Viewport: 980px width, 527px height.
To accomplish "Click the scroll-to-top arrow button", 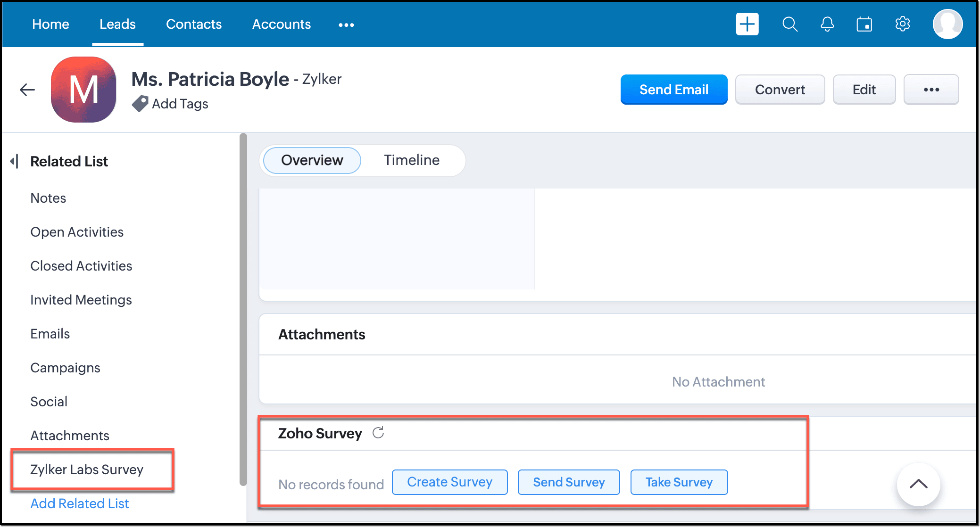I will click(918, 484).
